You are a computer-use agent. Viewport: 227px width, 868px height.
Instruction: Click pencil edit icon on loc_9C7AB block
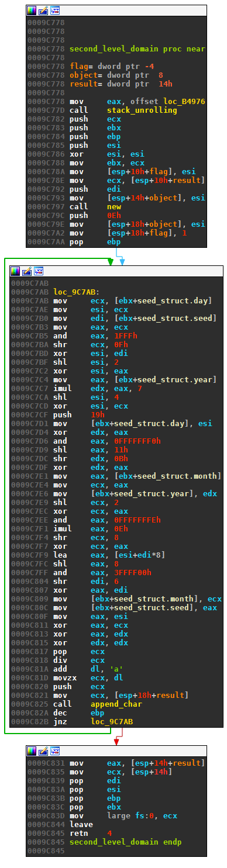(27, 271)
